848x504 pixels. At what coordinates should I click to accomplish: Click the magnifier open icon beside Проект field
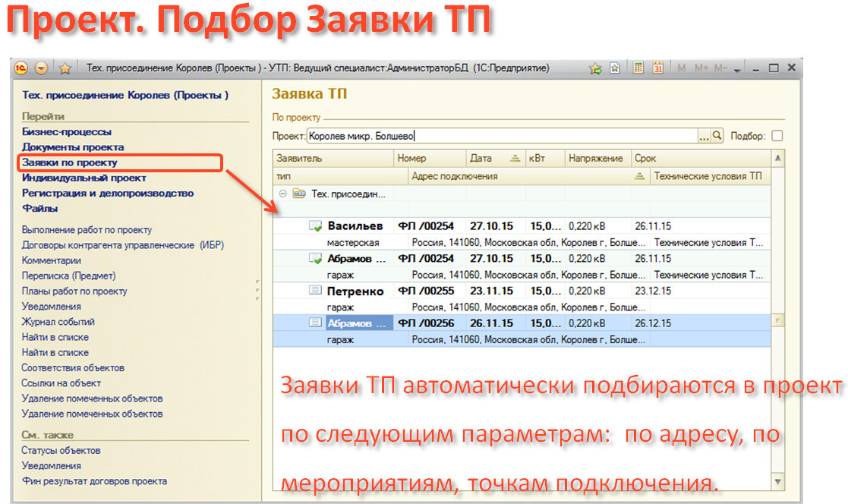click(x=717, y=136)
